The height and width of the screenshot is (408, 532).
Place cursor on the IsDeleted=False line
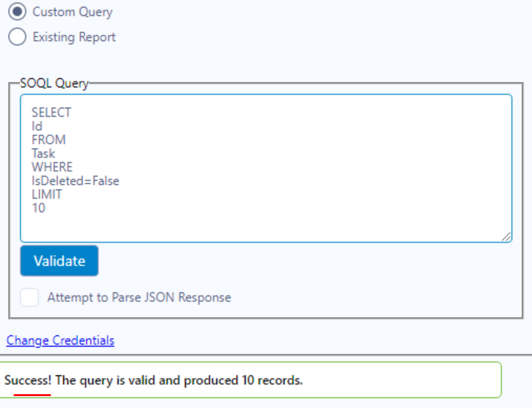(x=75, y=181)
